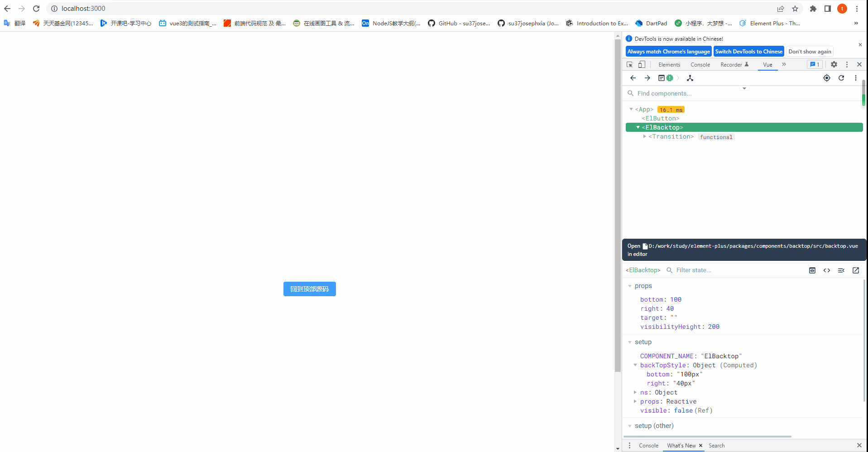Viewport: 868px width, 452px height.
Task: Share this page icon in address bar
Action: coord(781,9)
